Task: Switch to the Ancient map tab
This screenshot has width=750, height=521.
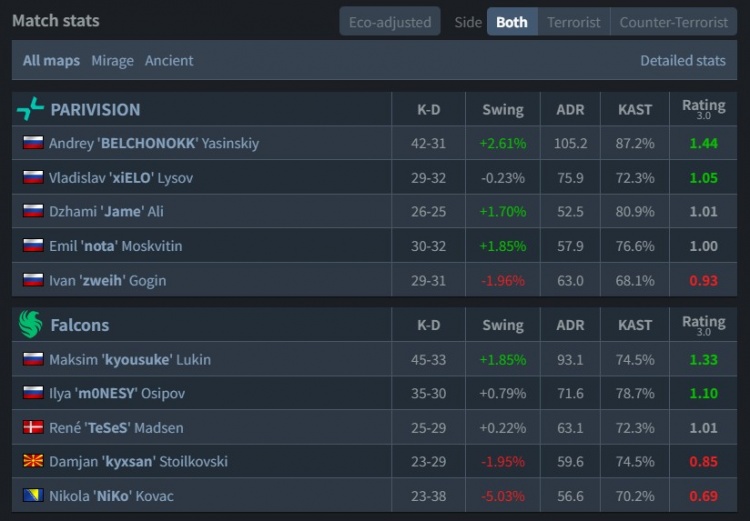Action: coord(169,60)
